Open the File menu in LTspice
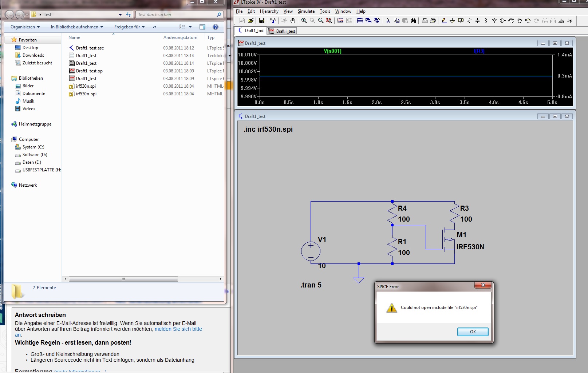 coord(239,11)
